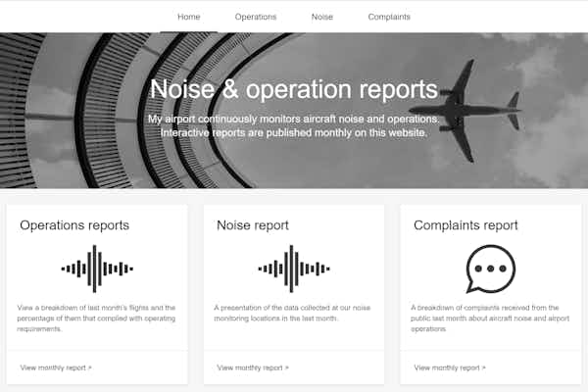Click the hero subtitle about airport monitoring
Screen dimensions: 588x392
(x=294, y=126)
